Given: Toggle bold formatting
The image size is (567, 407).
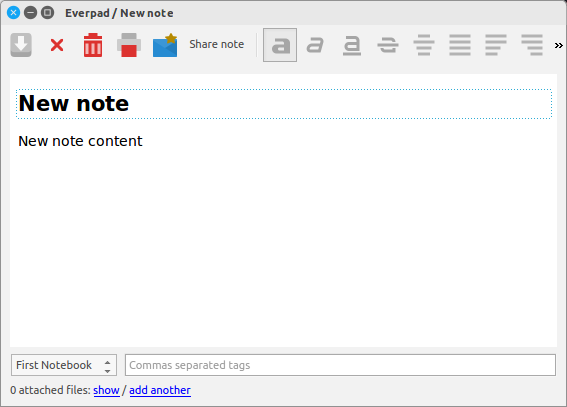Looking at the screenshot, I should tap(280, 45).
